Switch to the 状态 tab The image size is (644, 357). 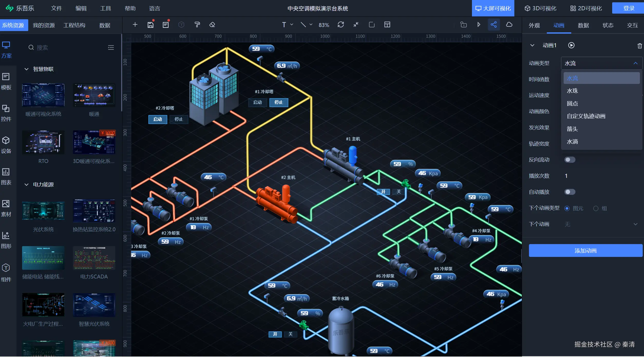pyautogui.click(x=608, y=25)
